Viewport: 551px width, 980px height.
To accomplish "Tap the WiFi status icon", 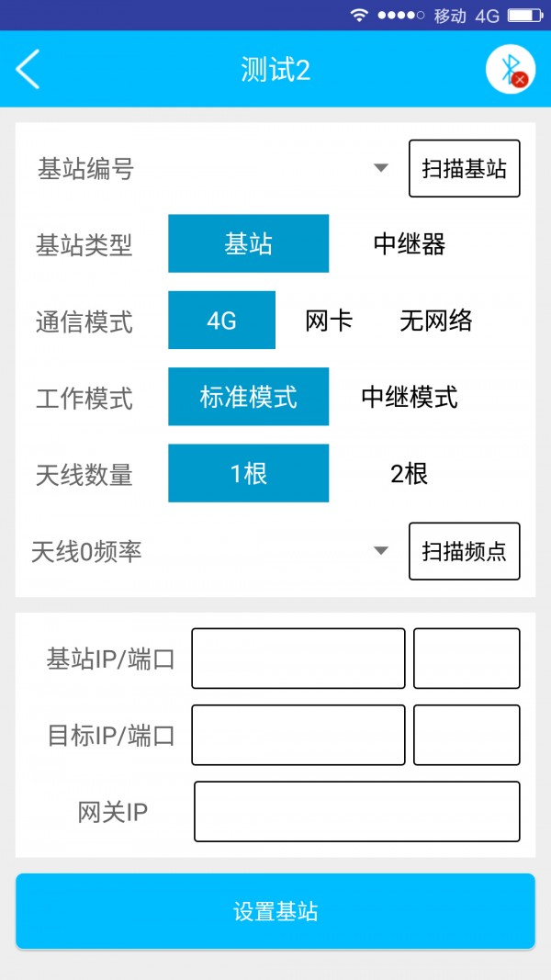I will [359, 15].
